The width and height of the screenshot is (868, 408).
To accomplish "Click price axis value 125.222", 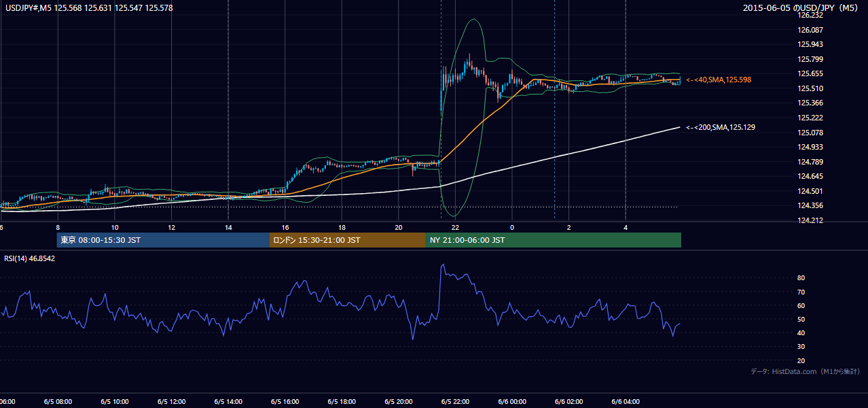I will pyautogui.click(x=811, y=118).
